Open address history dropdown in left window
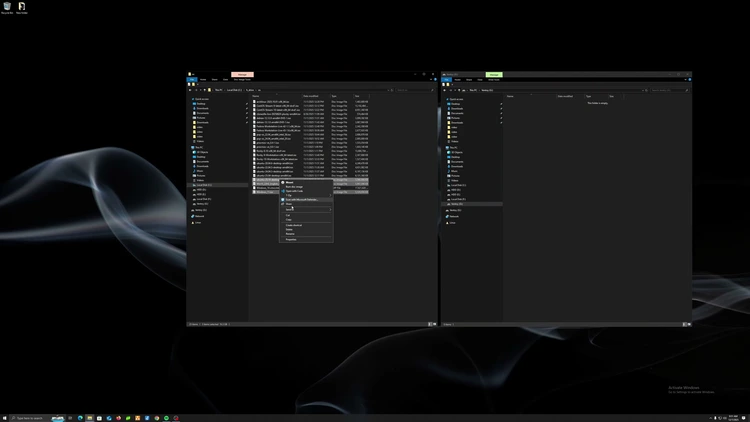Screen dimensions: 750x422 pos(388,90)
